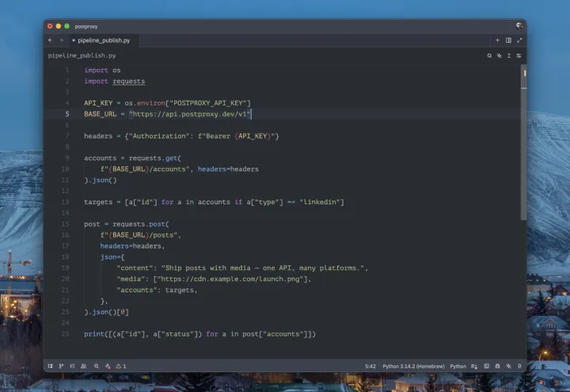
Task: Toggle the collaboration panel people icon
Action: click(84, 366)
